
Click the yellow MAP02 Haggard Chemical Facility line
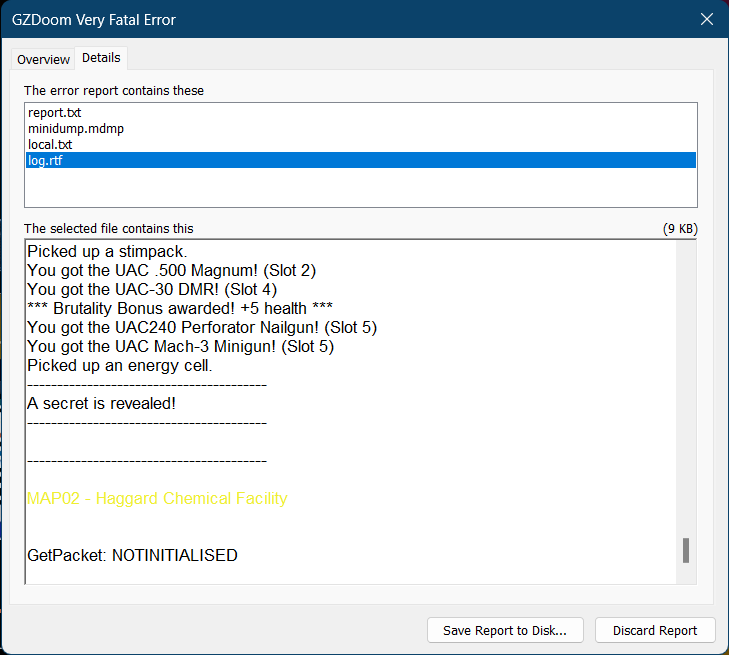(x=157, y=498)
